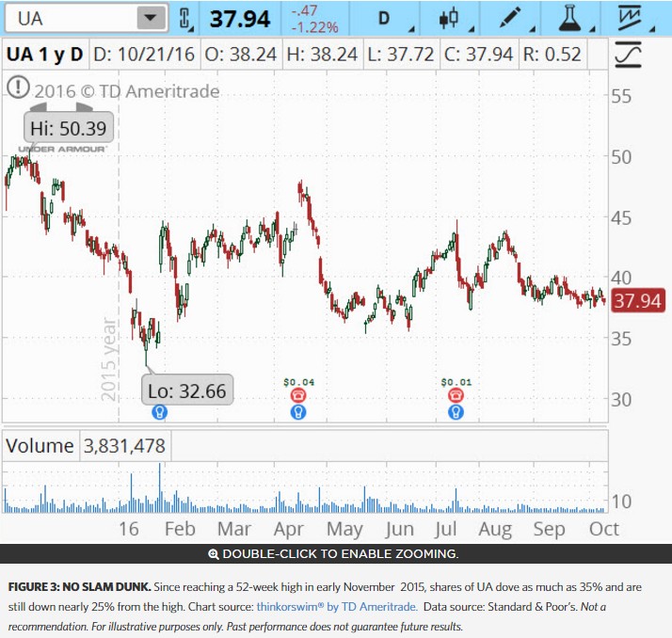The height and width of the screenshot is (638, 672).
Task: Click the red phone icon under $0.04
Action: pyautogui.click(x=298, y=395)
